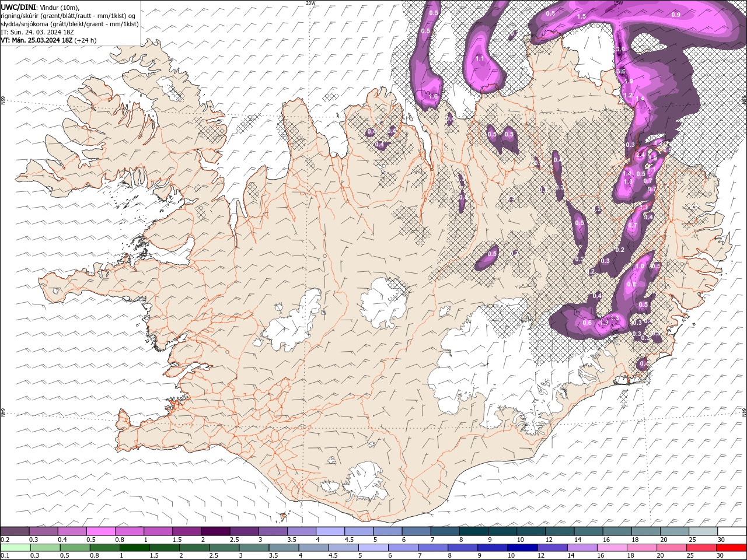
Task: Pick the top legend swatch between 3.5 and 4
Action: (301, 531)
